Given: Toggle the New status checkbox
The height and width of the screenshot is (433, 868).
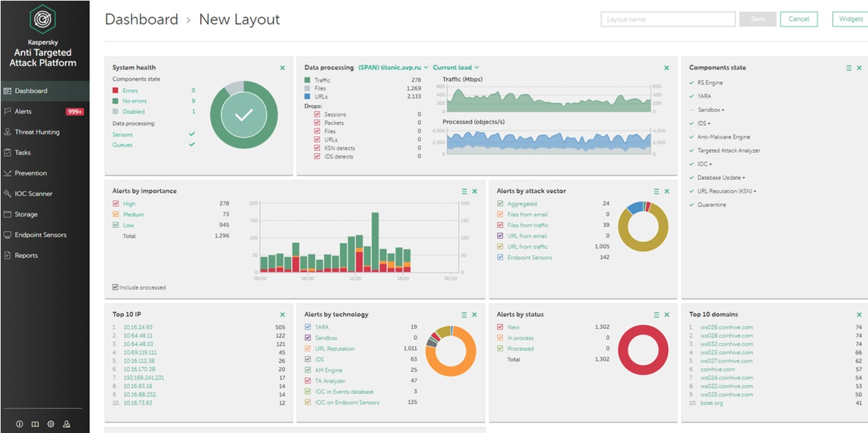Looking at the screenshot, I should (500, 327).
